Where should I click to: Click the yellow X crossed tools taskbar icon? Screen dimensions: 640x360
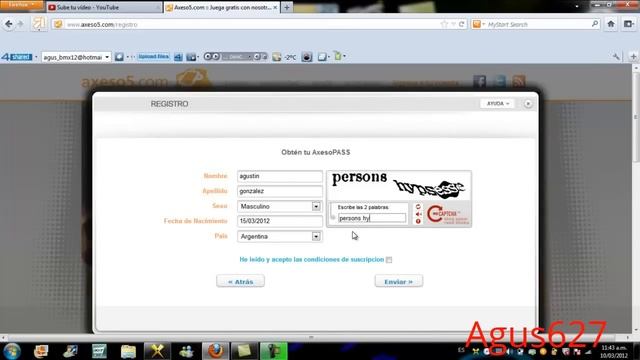pyautogui.click(x=157, y=351)
